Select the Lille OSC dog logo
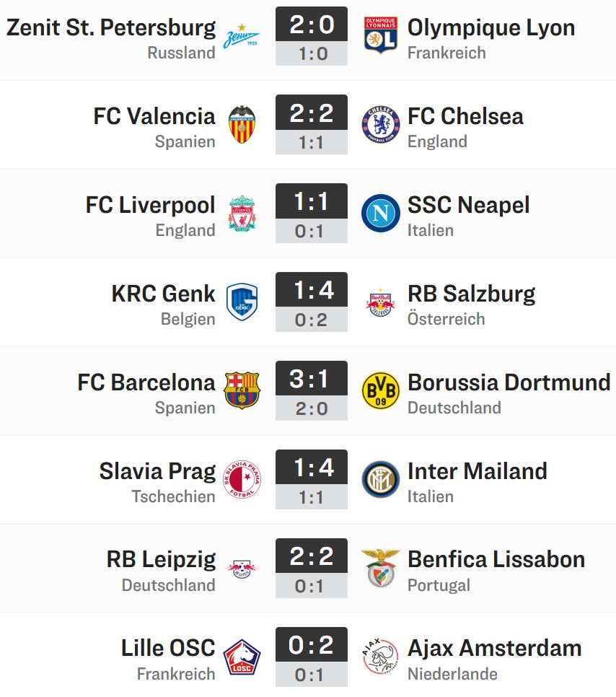The image size is (616, 697). [242, 657]
